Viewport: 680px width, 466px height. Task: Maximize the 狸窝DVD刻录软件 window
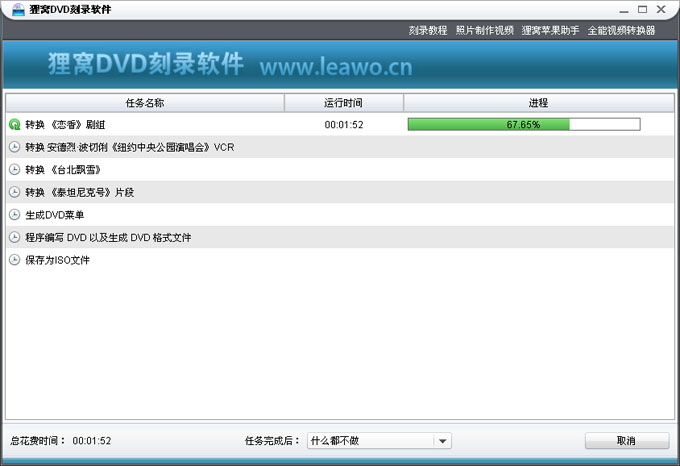(643, 9)
